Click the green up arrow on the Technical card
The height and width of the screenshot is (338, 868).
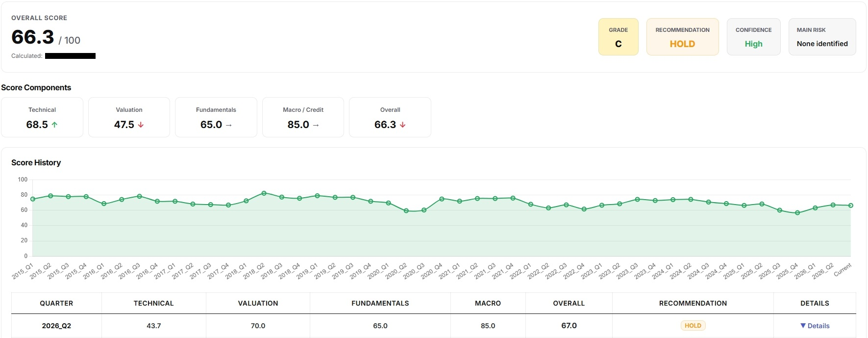pos(54,125)
